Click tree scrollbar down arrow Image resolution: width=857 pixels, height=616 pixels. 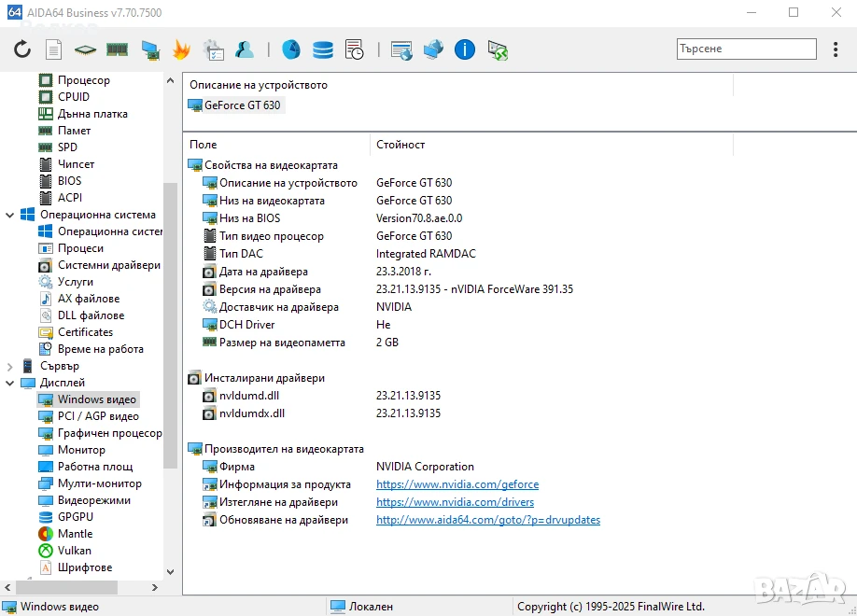pos(170,572)
